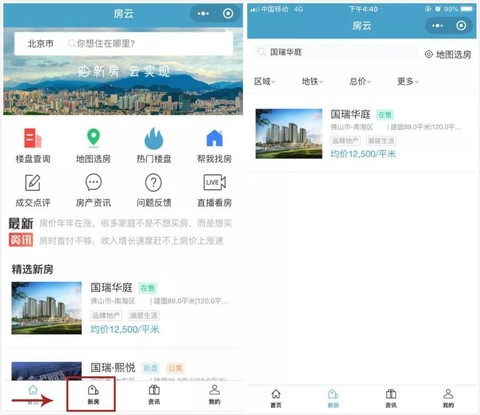Change city by clicking 北京市
Screen dimensions: 480x415
point(40,44)
